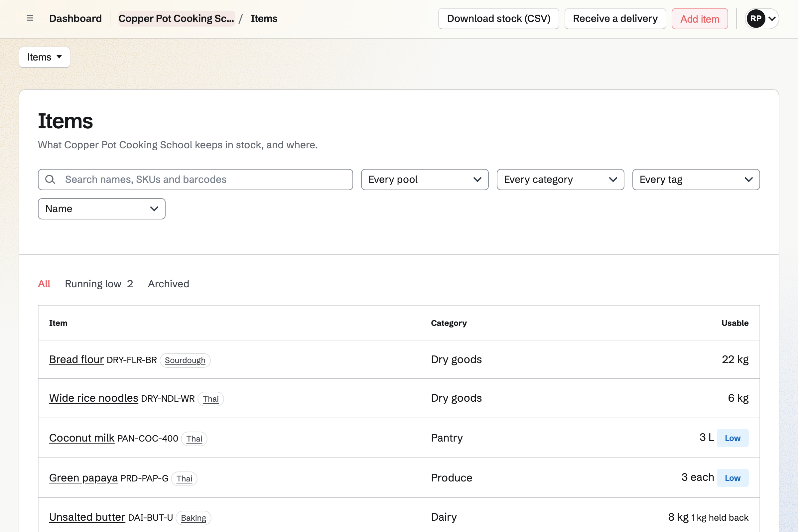Viewport: 798px width, 532px height.
Task: Open the Name sort dropdown
Action: coord(101,209)
